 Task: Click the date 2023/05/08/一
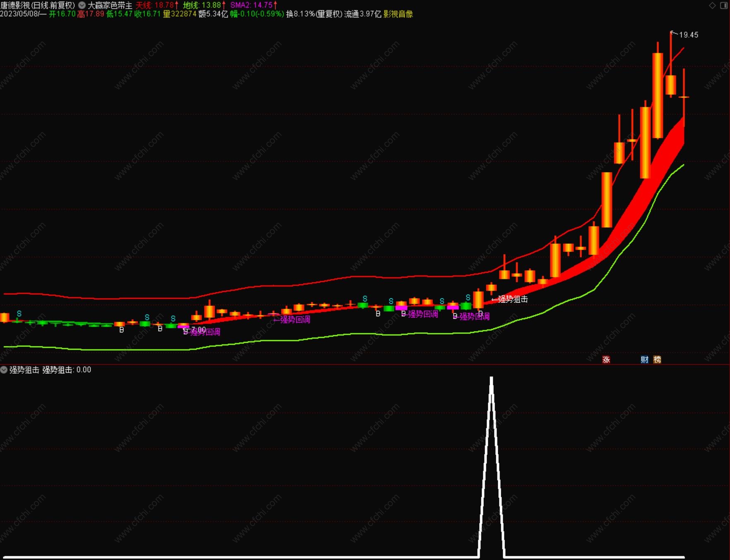[x=24, y=14]
